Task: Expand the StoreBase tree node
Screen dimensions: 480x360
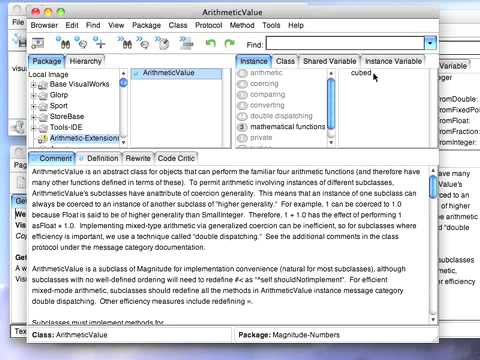Action: 33,117
